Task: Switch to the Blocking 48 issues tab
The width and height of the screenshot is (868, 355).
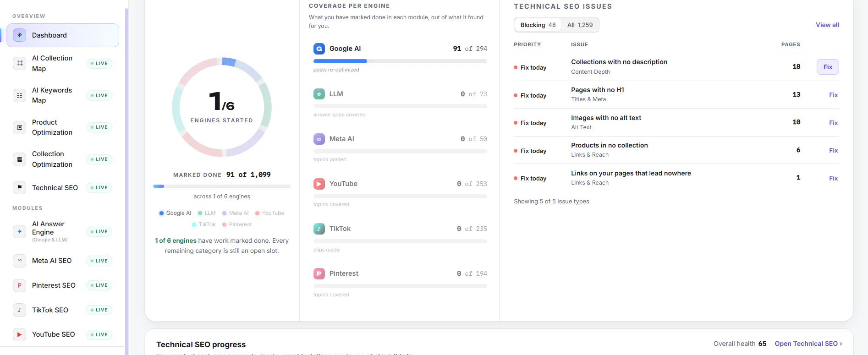Action: click(538, 25)
